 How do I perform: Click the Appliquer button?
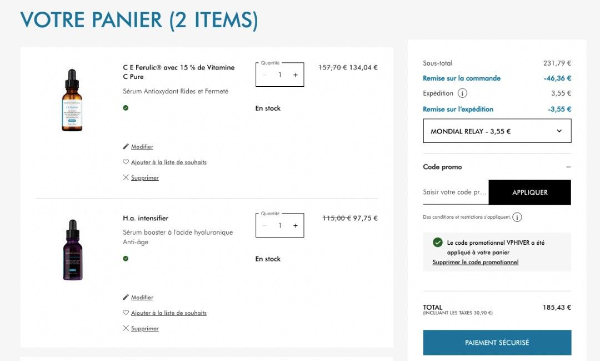(530, 192)
